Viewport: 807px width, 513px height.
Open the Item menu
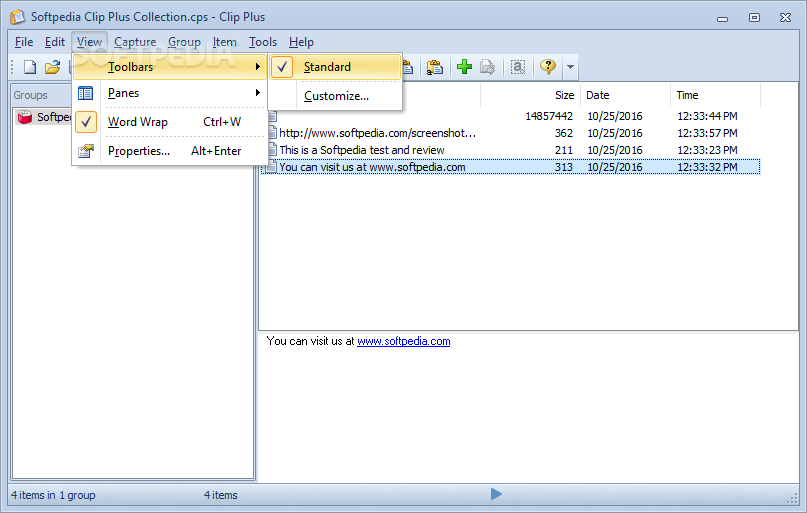coord(224,42)
